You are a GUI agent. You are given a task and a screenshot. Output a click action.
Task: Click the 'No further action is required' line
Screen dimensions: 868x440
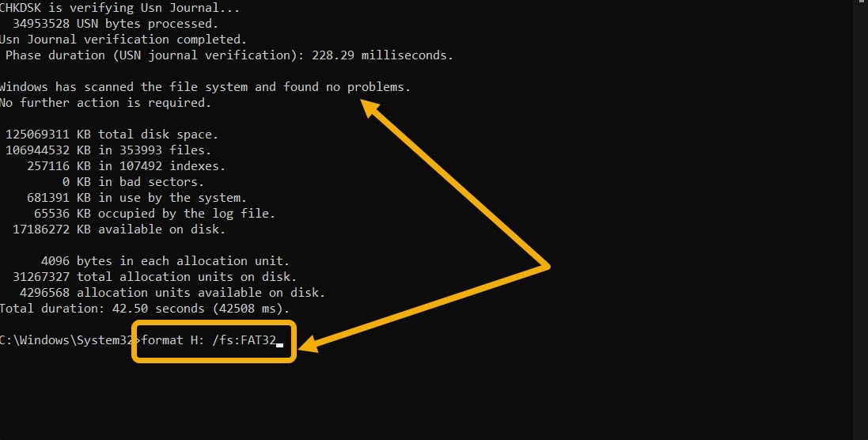(x=105, y=103)
